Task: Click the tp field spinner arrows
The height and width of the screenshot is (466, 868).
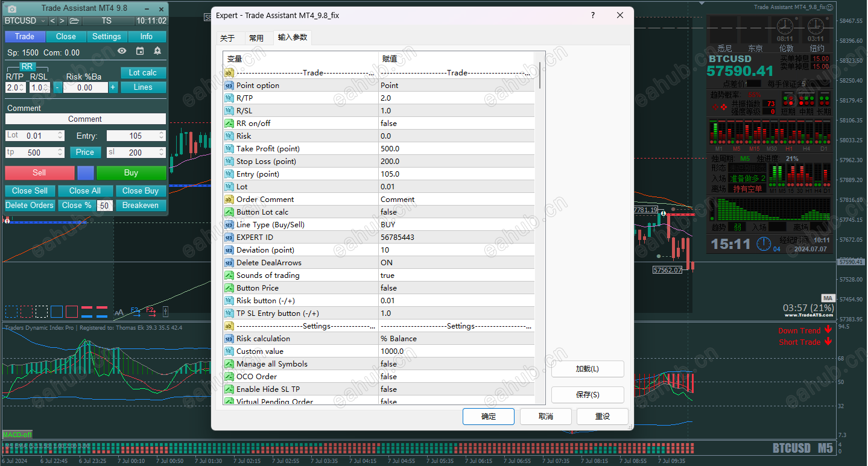Action: (60, 153)
